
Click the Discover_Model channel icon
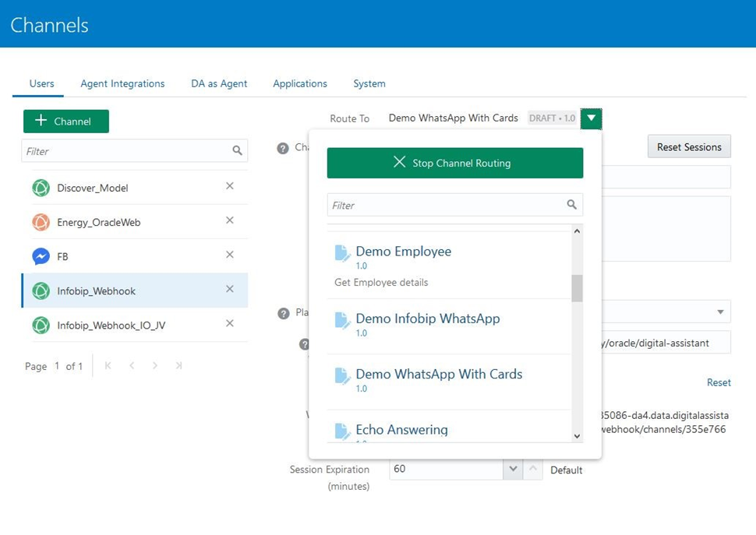pyautogui.click(x=41, y=188)
